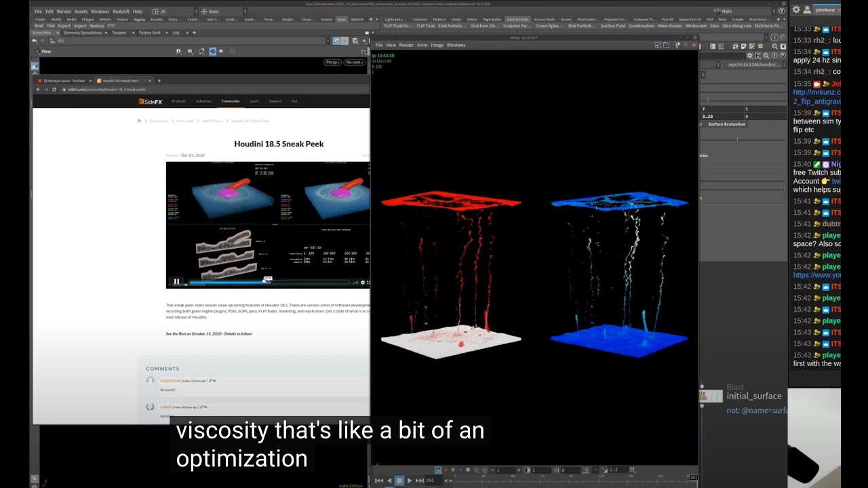Viewport: 868px width, 488px height.
Task: Open the Redshift menu in Houdini
Action: click(x=121, y=12)
